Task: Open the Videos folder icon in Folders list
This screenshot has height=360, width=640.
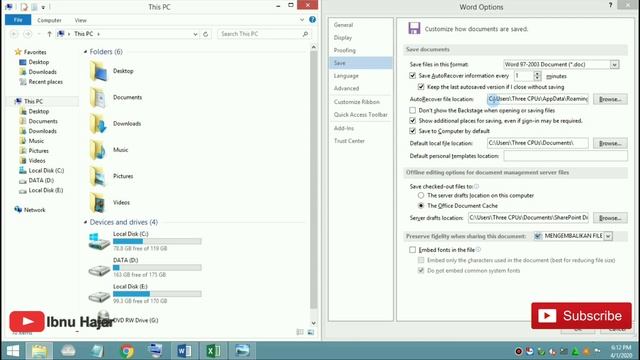Action: coord(98,202)
